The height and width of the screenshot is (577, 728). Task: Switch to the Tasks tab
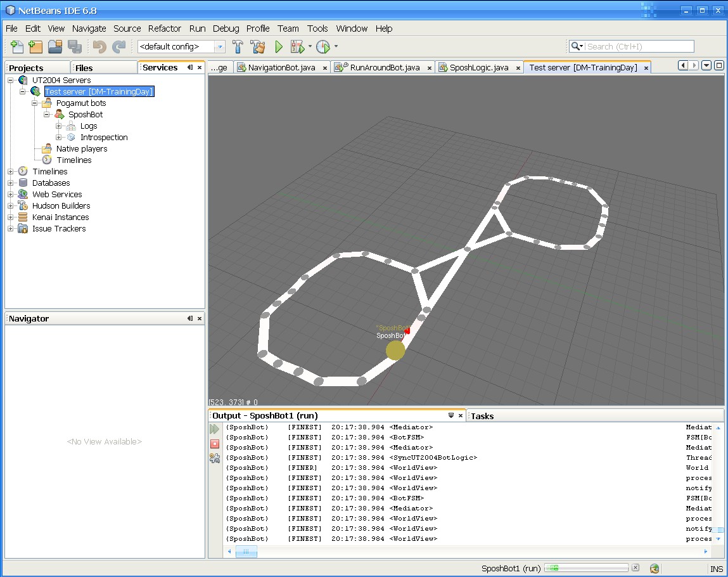pyautogui.click(x=482, y=416)
